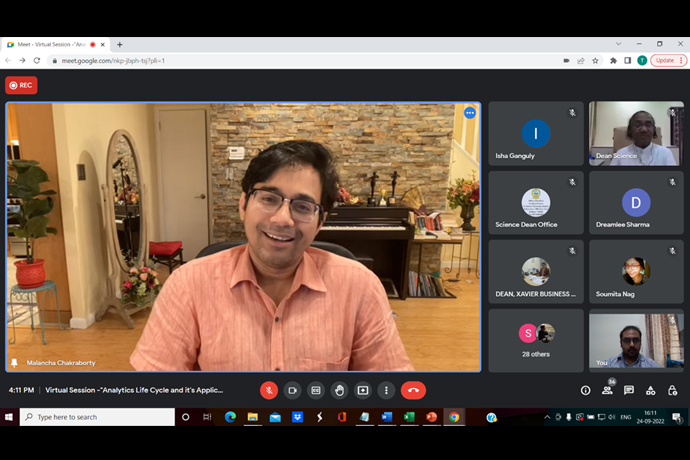
Task: Click the Meet Virtual Session browser tab
Action: click(x=50, y=44)
